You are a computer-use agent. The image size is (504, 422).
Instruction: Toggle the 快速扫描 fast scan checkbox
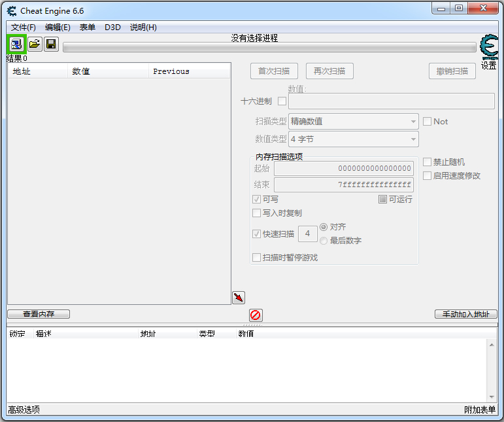[256, 234]
